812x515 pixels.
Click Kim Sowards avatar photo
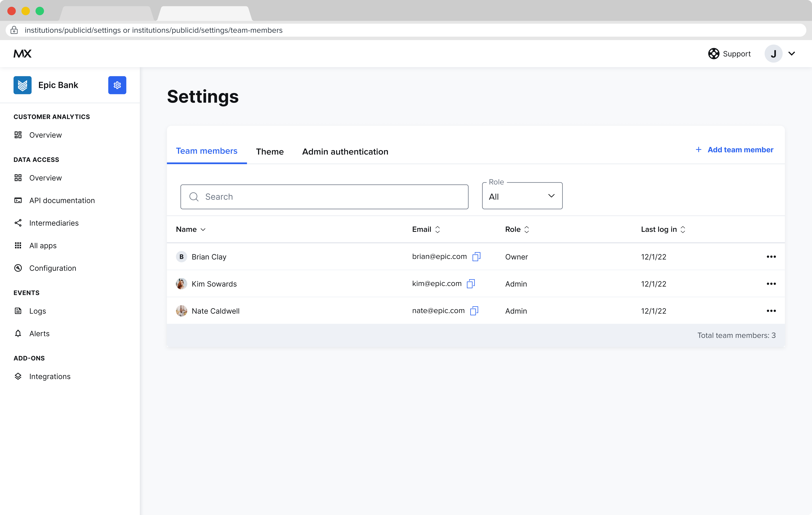[181, 284]
